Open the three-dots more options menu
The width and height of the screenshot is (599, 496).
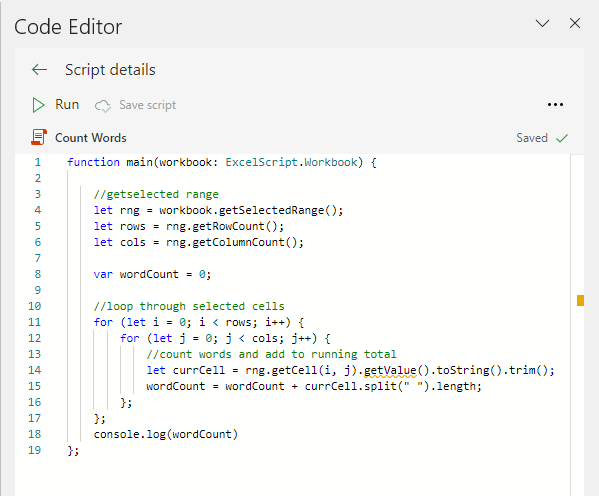555,105
